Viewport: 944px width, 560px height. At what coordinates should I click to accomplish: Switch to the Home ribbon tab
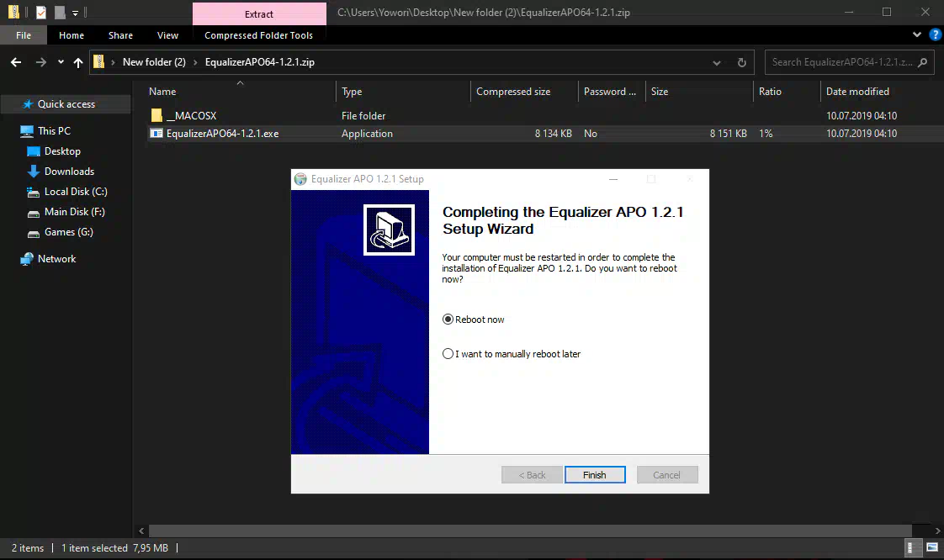pyautogui.click(x=72, y=35)
